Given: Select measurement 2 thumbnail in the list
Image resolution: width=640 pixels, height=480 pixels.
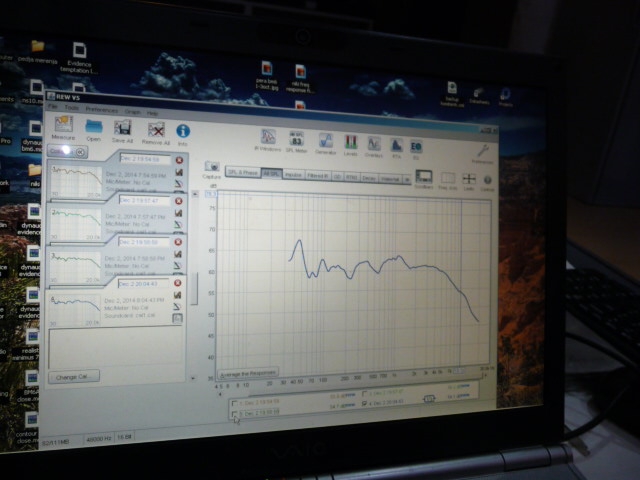Looking at the screenshot, I should tap(76, 224).
